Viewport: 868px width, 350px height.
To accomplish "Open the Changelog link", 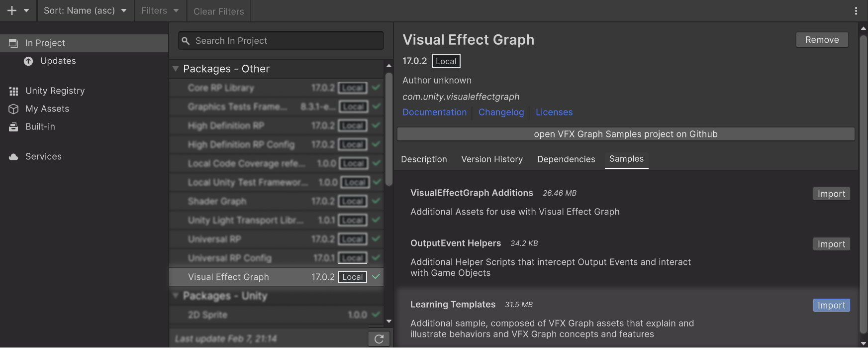I will pos(501,113).
